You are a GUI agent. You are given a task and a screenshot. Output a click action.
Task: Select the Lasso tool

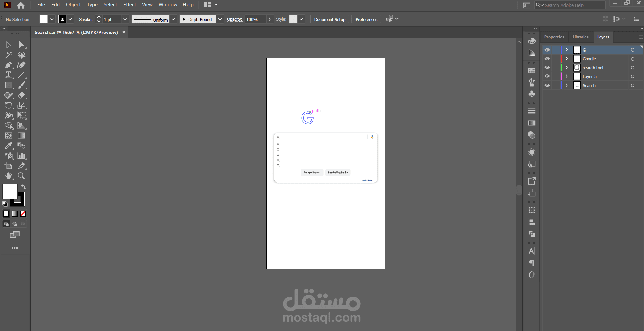coord(21,55)
